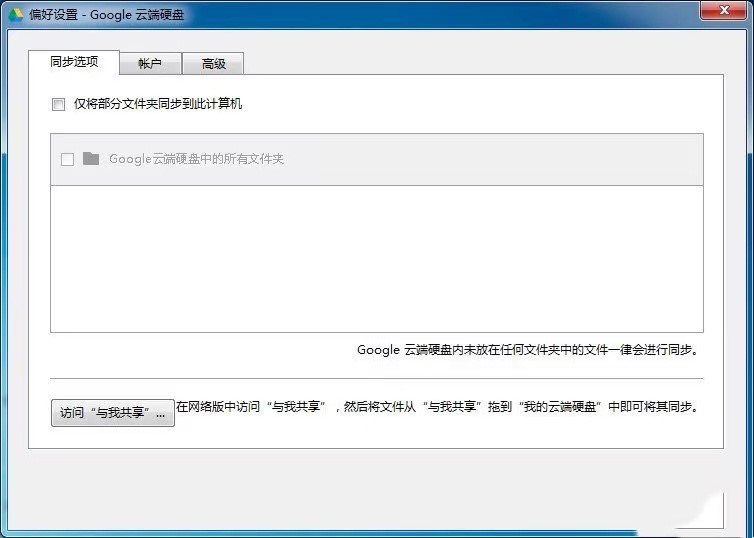Click the 访问"与我共享"... button

pyautogui.click(x=113, y=413)
